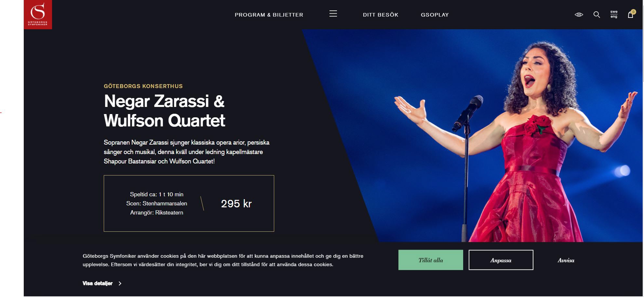
Task: Expand Visa detaljer cookie details
Action: point(98,283)
